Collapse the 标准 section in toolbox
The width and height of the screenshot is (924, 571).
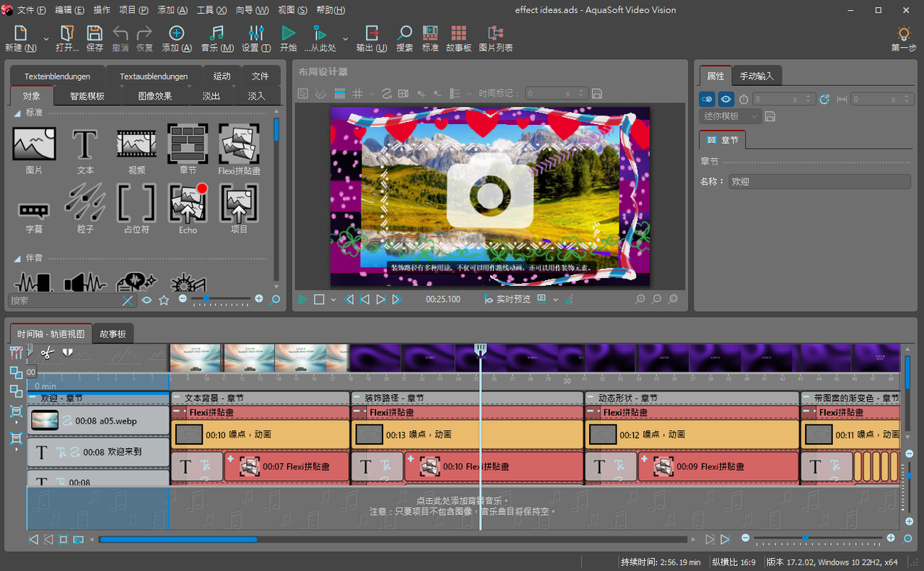pos(18,113)
